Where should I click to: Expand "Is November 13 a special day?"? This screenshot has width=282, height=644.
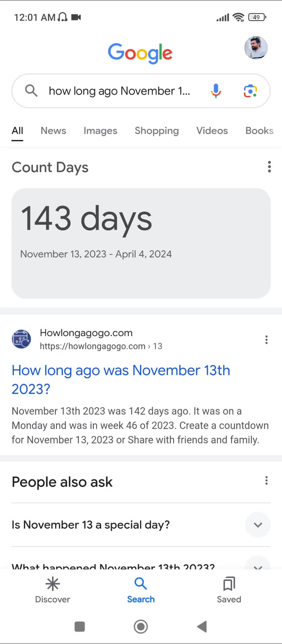click(258, 525)
